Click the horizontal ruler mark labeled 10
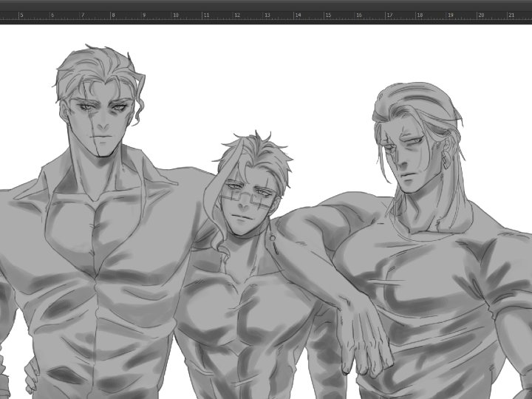 click(x=175, y=16)
